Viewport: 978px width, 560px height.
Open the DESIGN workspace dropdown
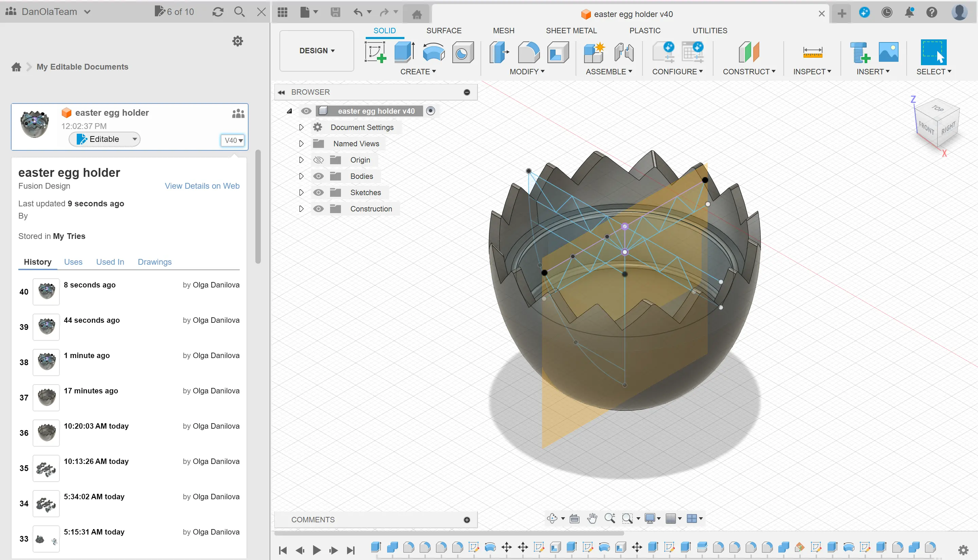point(316,51)
